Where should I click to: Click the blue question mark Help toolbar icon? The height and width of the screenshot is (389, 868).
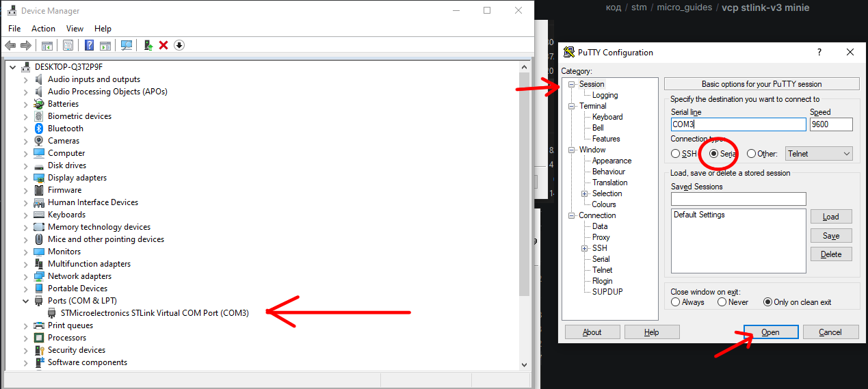(x=89, y=45)
